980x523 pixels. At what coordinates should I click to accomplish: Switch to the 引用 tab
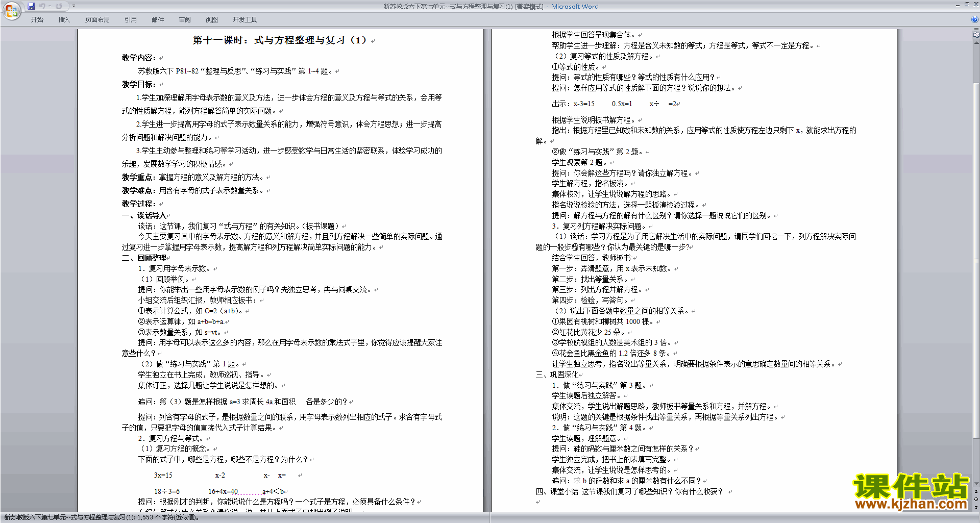131,19
